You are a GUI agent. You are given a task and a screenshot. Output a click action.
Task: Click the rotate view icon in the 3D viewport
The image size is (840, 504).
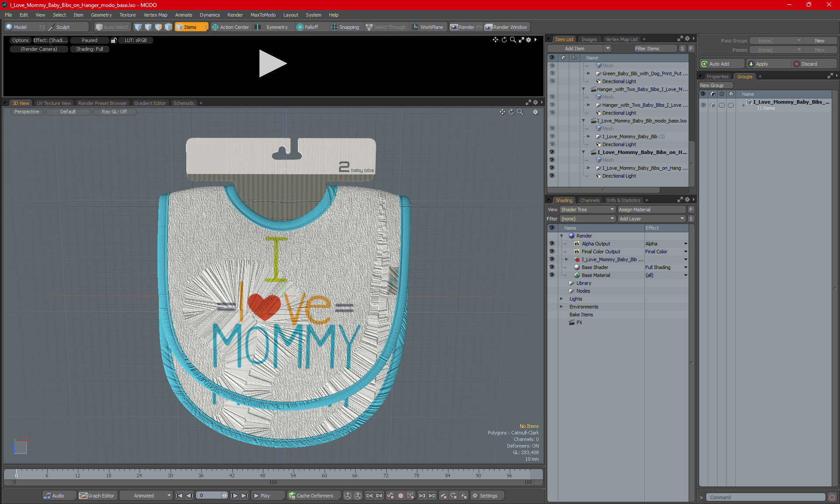(511, 112)
